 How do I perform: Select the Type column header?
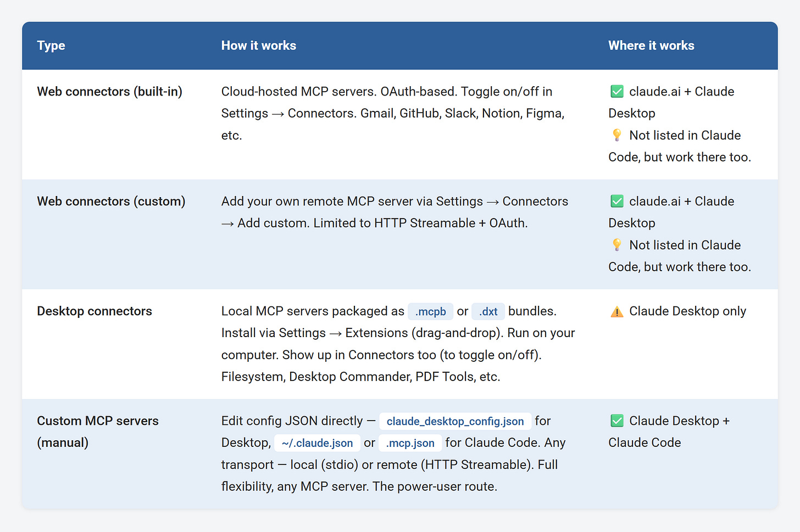tap(51, 46)
